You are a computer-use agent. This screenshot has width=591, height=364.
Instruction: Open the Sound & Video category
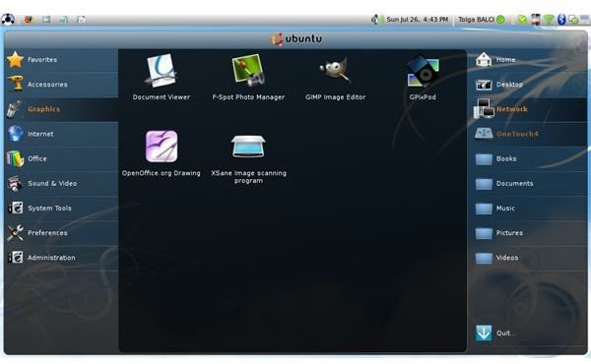tap(61, 183)
